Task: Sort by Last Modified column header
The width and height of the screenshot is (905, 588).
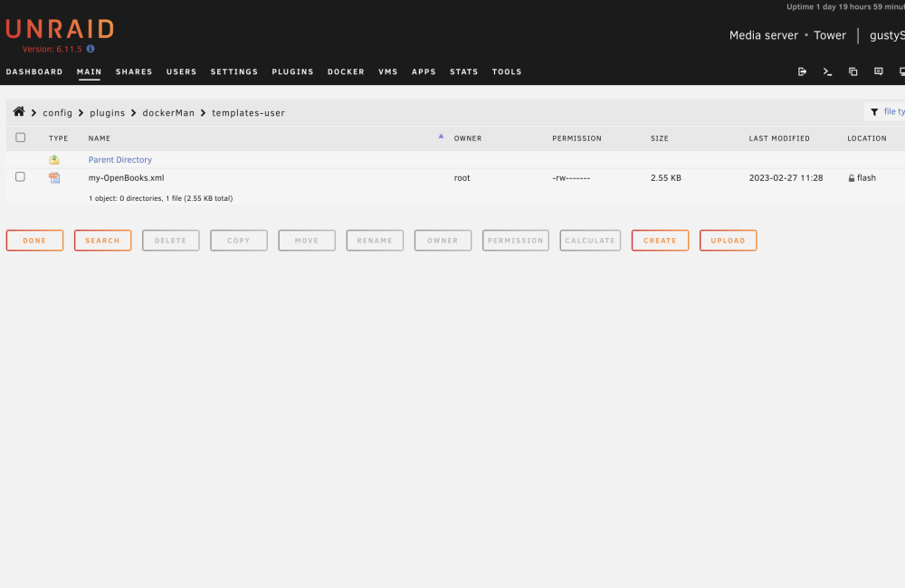Action: point(779,138)
